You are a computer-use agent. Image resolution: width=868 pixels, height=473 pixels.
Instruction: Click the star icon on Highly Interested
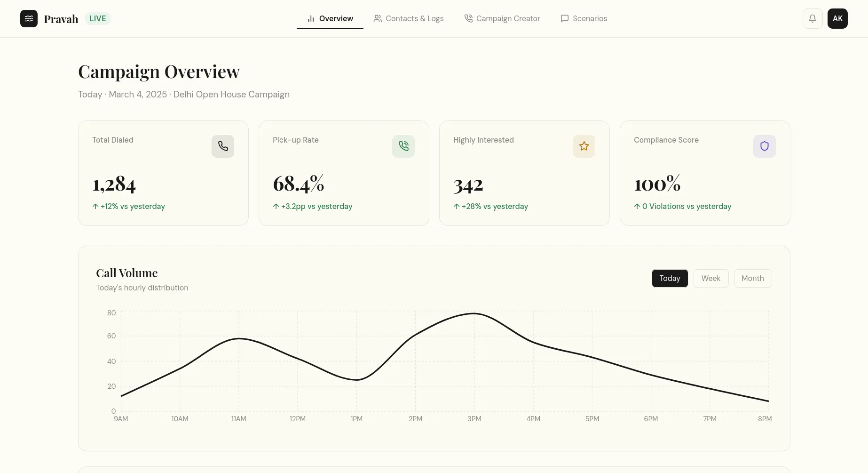click(584, 146)
